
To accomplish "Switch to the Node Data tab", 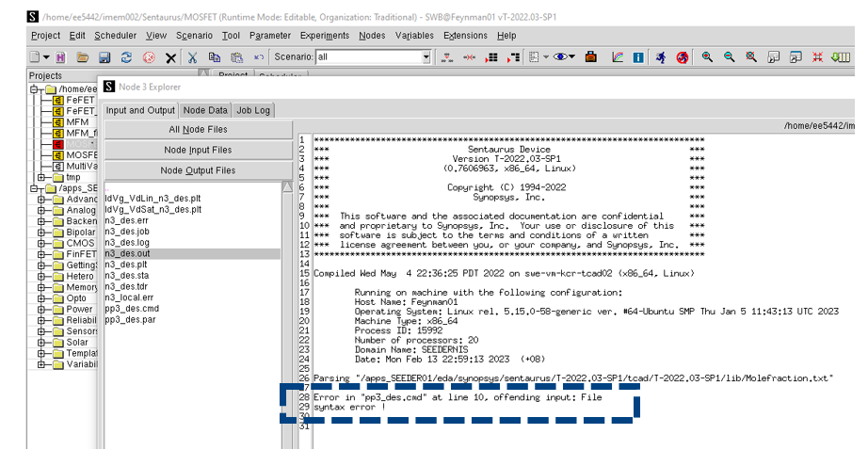I will [x=205, y=110].
